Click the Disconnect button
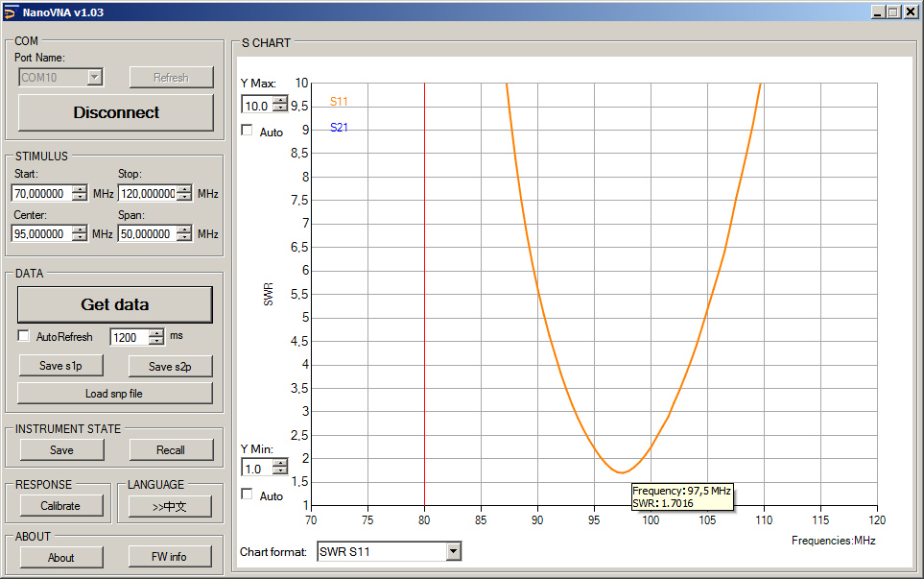This screenshot has width=924, height=579. (x=116, y=112)
